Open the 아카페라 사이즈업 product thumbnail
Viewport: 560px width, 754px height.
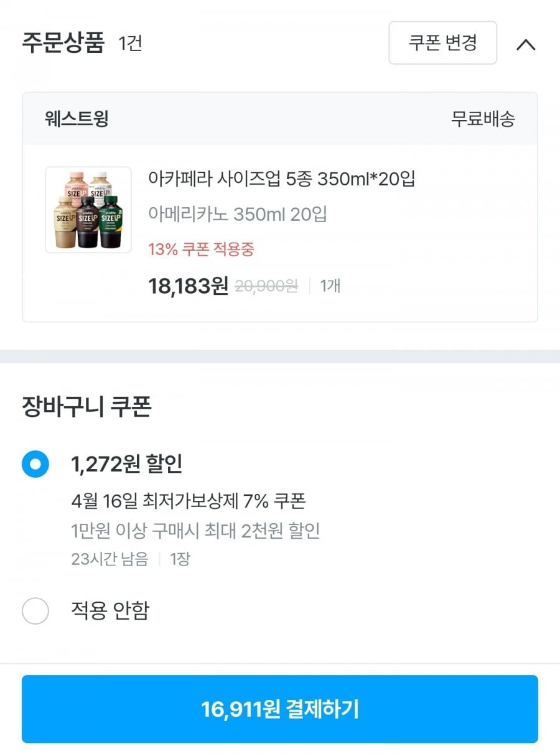tap(88, 210)
